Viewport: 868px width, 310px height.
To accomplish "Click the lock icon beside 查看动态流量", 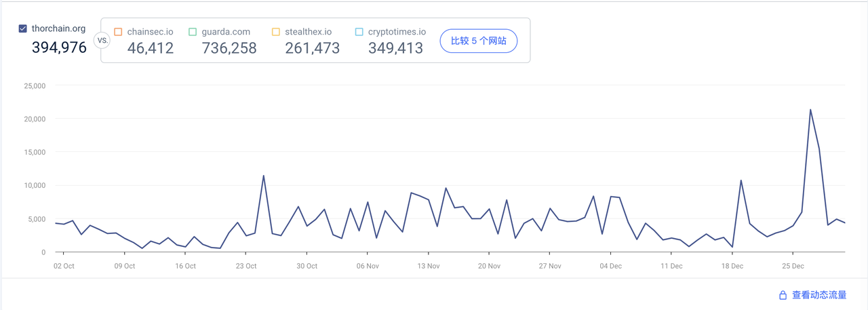I will [783, 295].
